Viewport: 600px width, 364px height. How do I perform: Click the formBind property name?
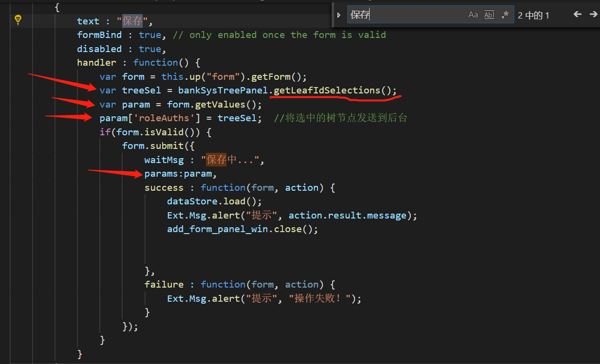tap(99, 35)
